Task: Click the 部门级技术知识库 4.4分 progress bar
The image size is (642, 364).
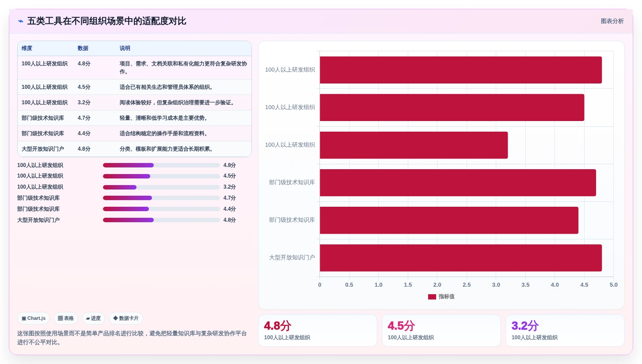Action: tap(161, 209)
